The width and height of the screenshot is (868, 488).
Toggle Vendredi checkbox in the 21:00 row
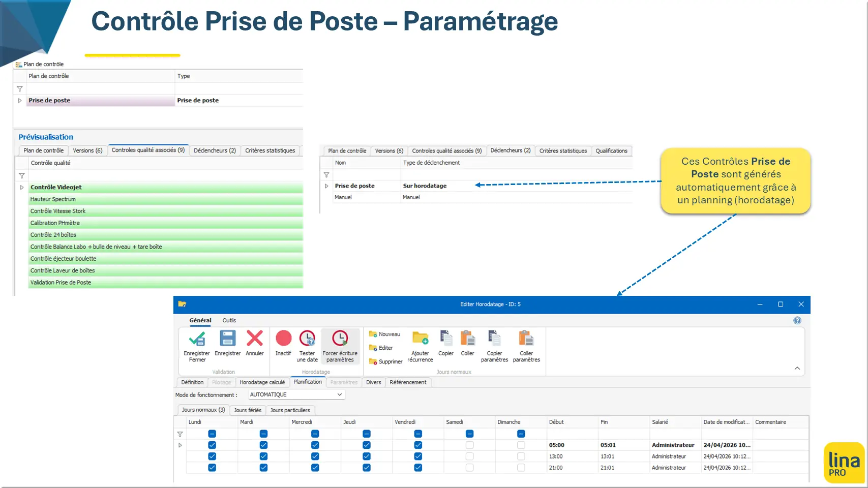tap(418, 468)
